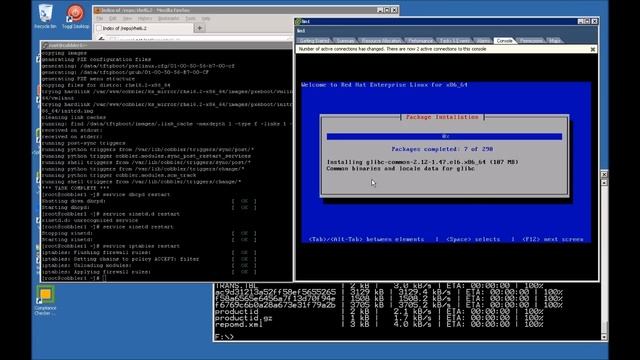Click the Firefox title bar icon
This screenshot has height=360, width=640.
pos(98,10)
